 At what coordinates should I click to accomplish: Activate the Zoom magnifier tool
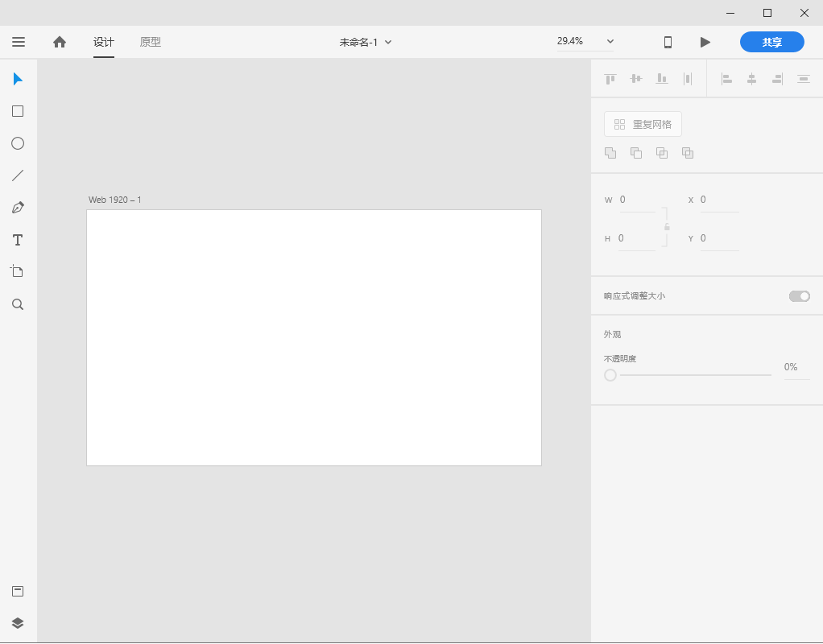(x=18, y=304)
